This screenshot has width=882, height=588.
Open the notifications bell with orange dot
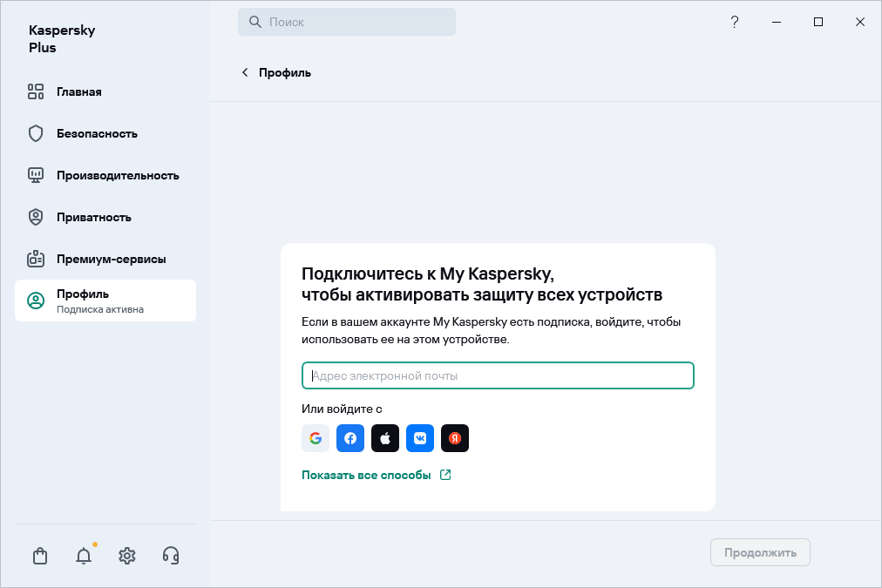pyautogui.click(x=83, y=556)
